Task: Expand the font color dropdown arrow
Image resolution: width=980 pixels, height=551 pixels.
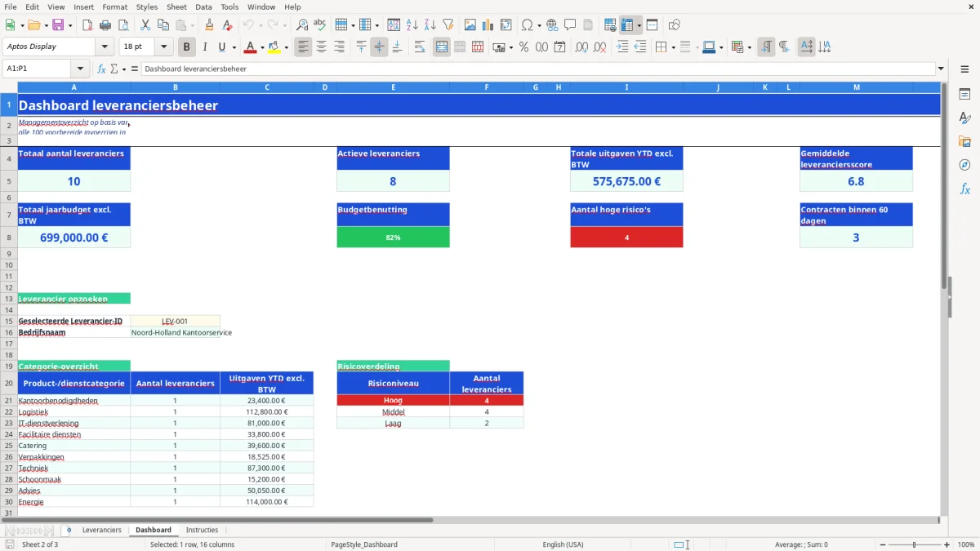Action: click(x=262, y=47)
